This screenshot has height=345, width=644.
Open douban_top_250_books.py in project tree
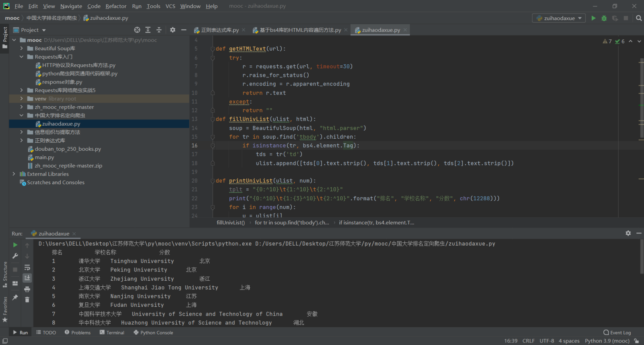[x=68, y=149]
